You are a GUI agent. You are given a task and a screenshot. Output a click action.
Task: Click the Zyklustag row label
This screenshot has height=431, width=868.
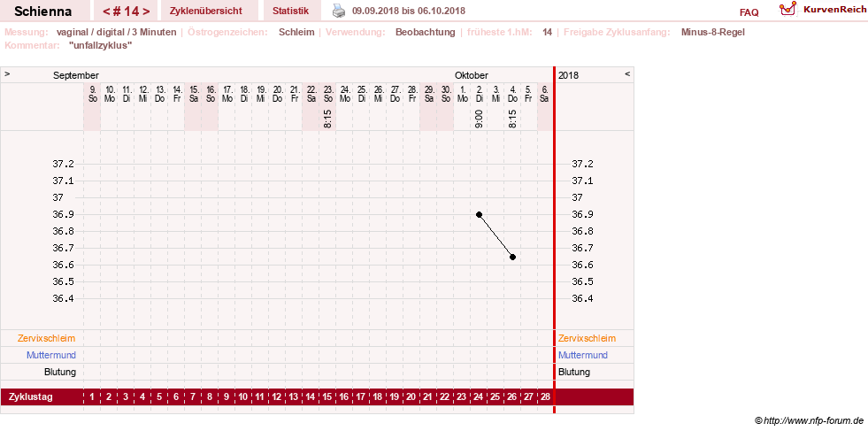(x=30, y=396)
